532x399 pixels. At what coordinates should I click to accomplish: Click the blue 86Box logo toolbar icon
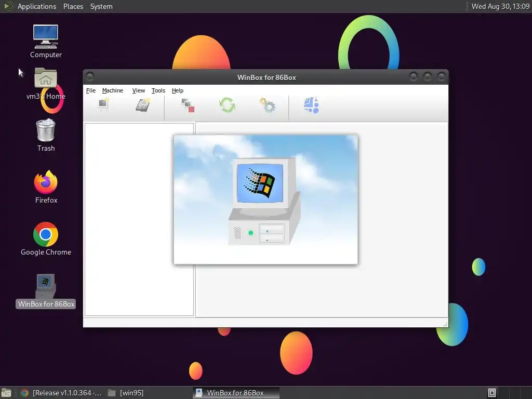tap(311, 105)
